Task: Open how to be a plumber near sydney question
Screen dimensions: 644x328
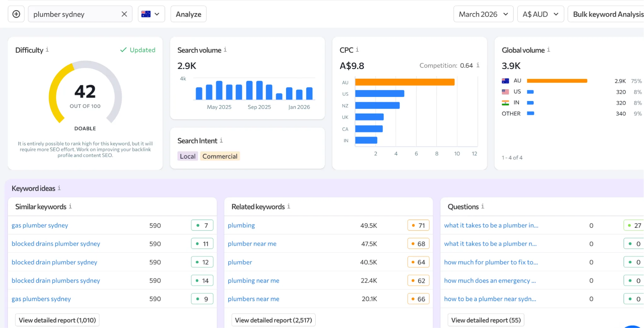Action: (490, 299)
